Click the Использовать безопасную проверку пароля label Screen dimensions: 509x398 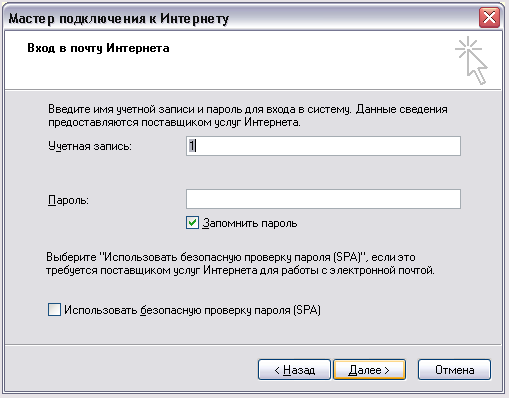(x=192, y=310)
